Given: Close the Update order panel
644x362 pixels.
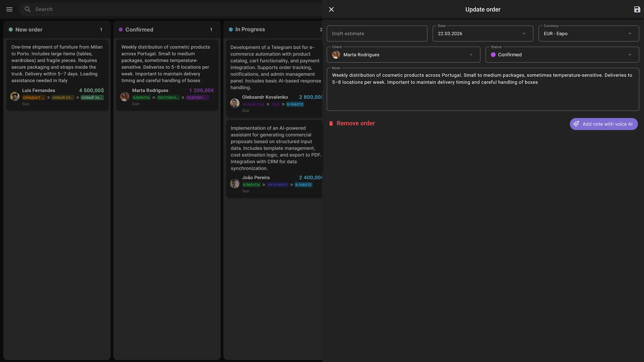Looking at the screenshot, I should point(331,9).
